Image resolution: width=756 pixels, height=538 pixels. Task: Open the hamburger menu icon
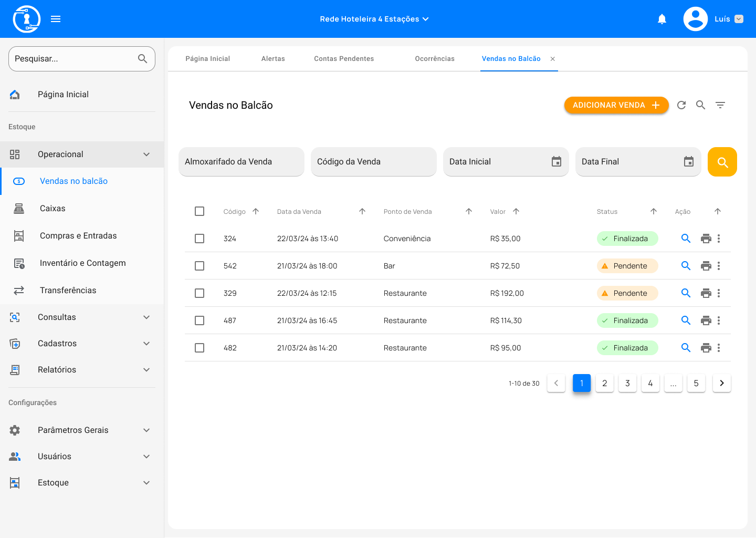click(x=56, y=19)
